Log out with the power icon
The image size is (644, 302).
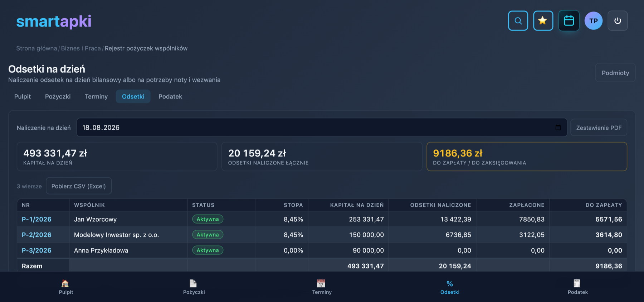pyautogui.click(x=618, y=21)
